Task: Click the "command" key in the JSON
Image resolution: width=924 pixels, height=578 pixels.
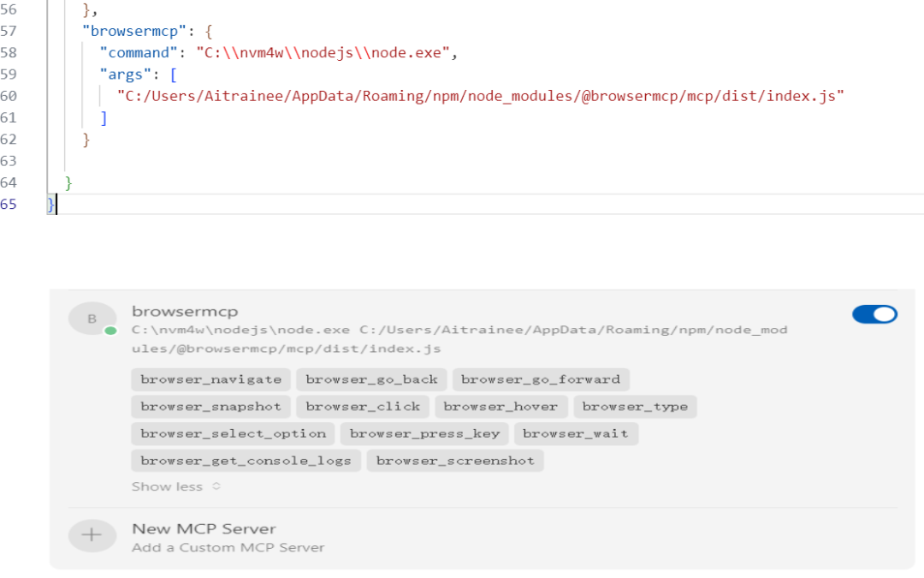Action: click(139, 52)
